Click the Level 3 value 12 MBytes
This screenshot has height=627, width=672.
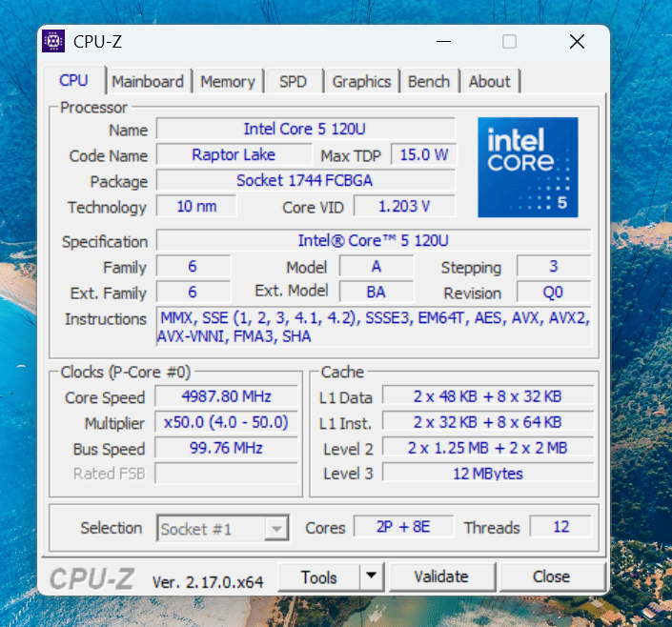point(488,474)
